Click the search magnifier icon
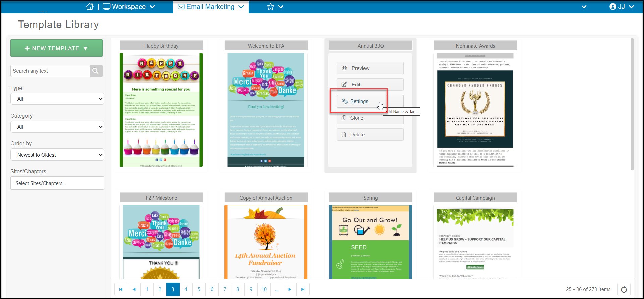The width and height of the screenshot is (644, 299). pyautogui.click(x=96, y=71)
